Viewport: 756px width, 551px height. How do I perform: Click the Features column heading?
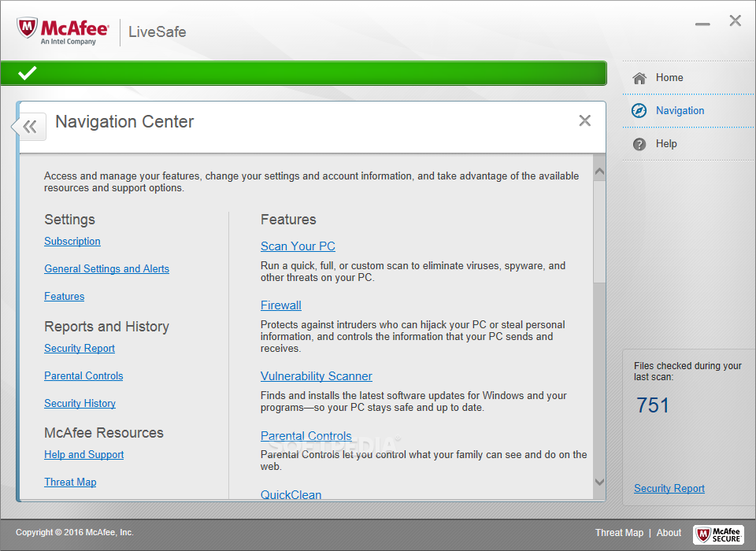click(x=288, y=220)
